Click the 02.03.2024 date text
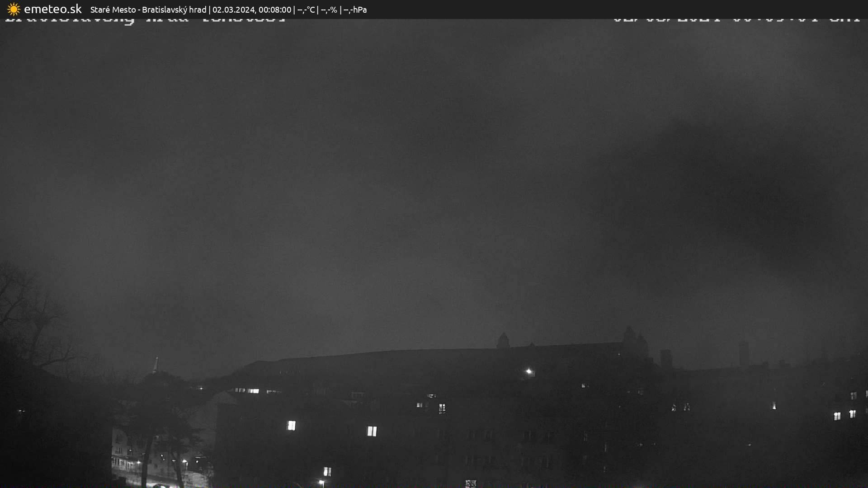The image size is (868, 488). click(233, 9)
